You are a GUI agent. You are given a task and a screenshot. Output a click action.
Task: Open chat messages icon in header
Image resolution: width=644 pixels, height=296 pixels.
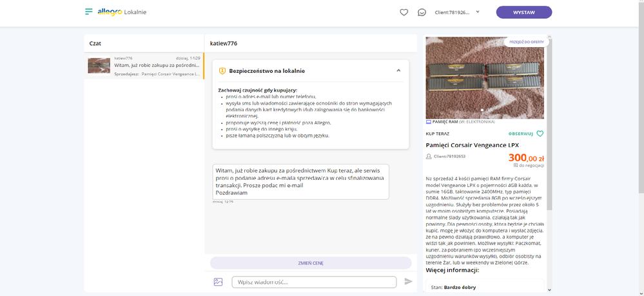pyautogui.click(x=422, y=12)
